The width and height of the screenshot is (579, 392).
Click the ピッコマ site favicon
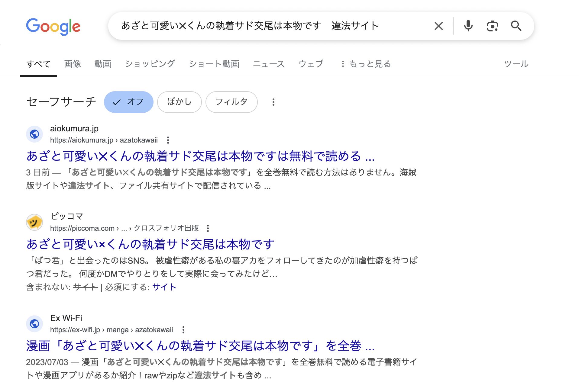[34, 222]
